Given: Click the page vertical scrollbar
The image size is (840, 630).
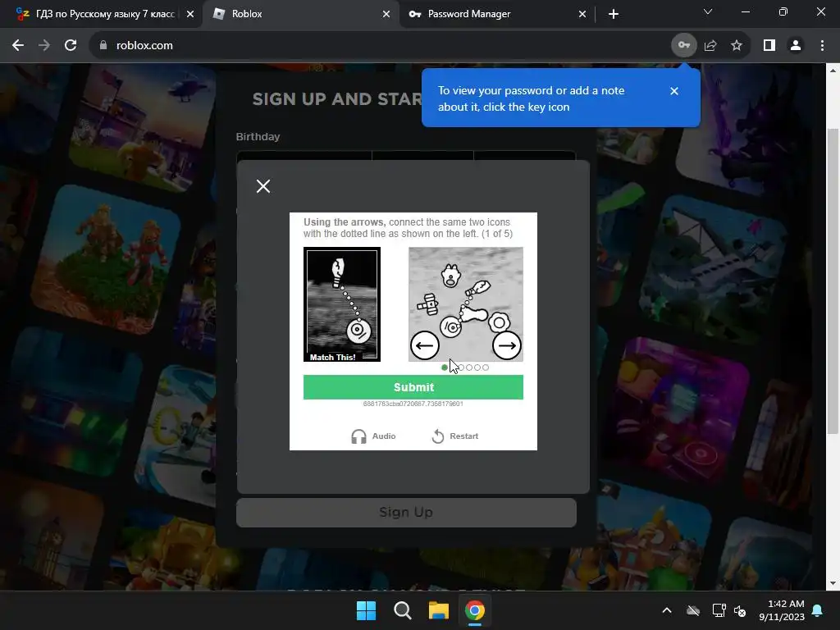Looking at the screenshot, I should (x=832, y=281).
